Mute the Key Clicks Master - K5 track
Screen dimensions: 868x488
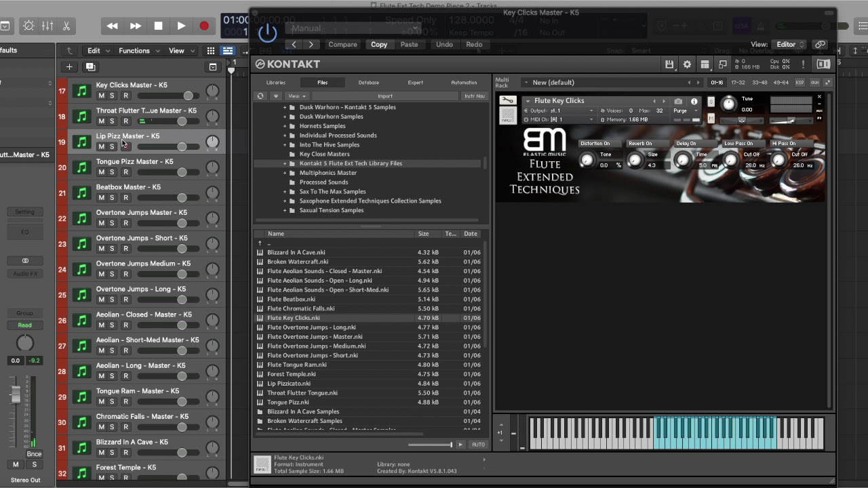point(101,96)
